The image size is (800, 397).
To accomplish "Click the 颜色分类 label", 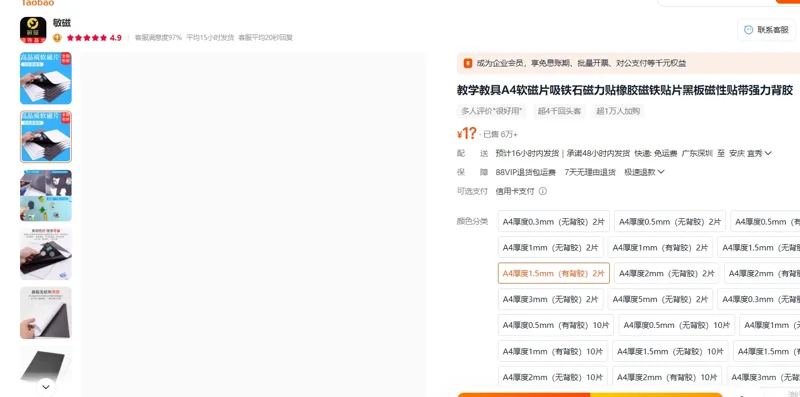I will point(472,221).
